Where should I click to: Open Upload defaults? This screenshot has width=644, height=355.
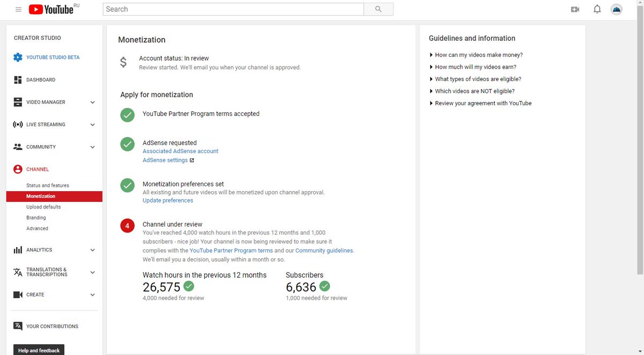[x=43, y=207]
